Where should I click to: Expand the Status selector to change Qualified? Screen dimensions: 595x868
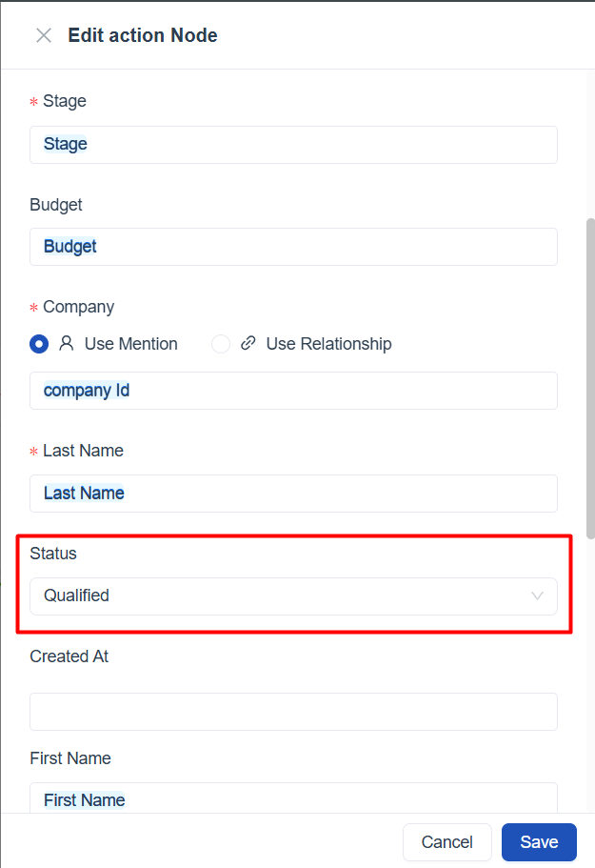(293, 595)
